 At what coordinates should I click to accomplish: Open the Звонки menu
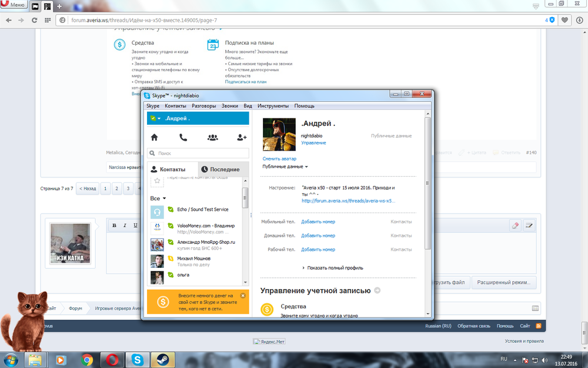tap(229, 106)
